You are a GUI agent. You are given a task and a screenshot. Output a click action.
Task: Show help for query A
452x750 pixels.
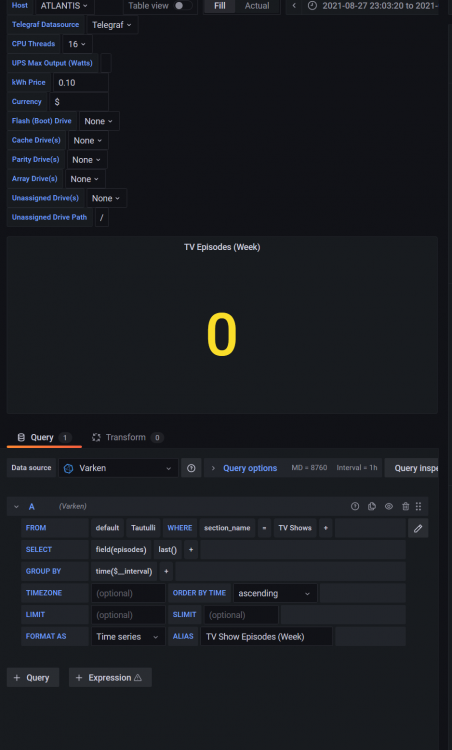[x=355, y=506]
